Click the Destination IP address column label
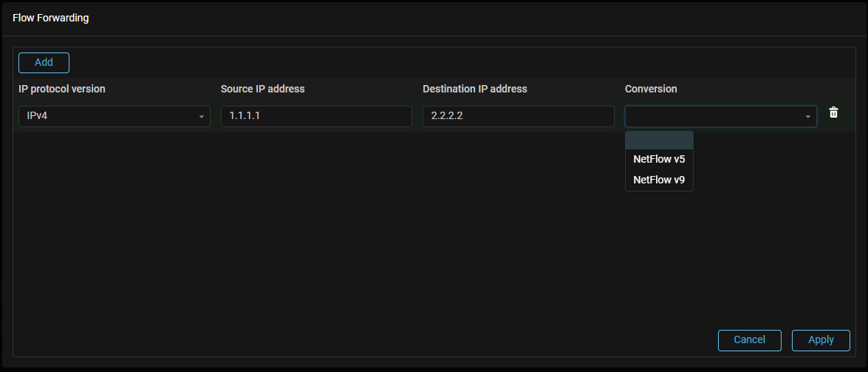868x372 pixels. tap(474, 89)
